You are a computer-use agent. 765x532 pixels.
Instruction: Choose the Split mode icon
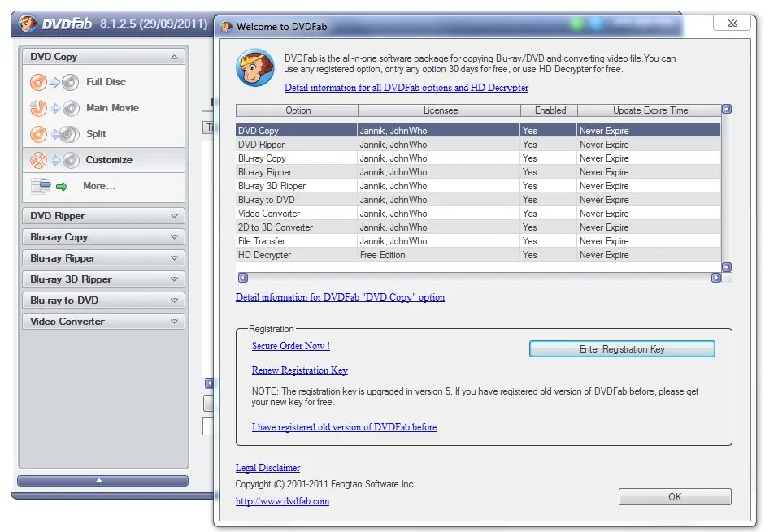click(54, 134)
